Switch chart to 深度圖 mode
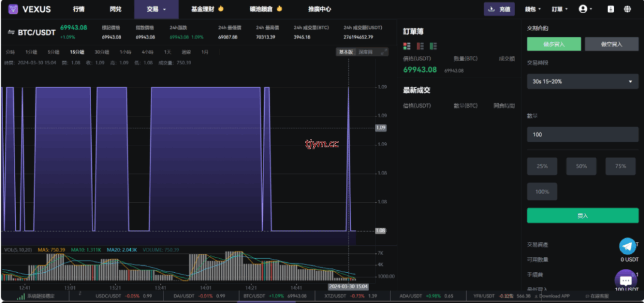This screenshot has width=644, height=303. coord(366,52)
